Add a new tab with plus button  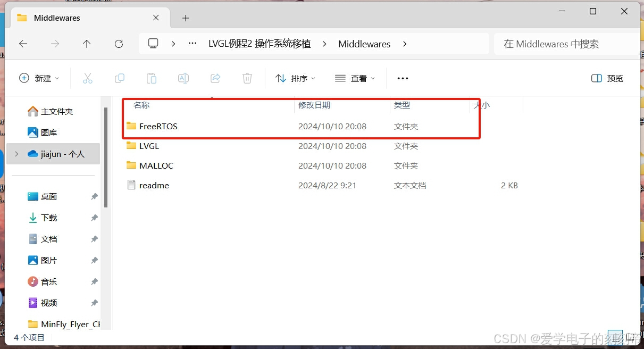(186, 18)
